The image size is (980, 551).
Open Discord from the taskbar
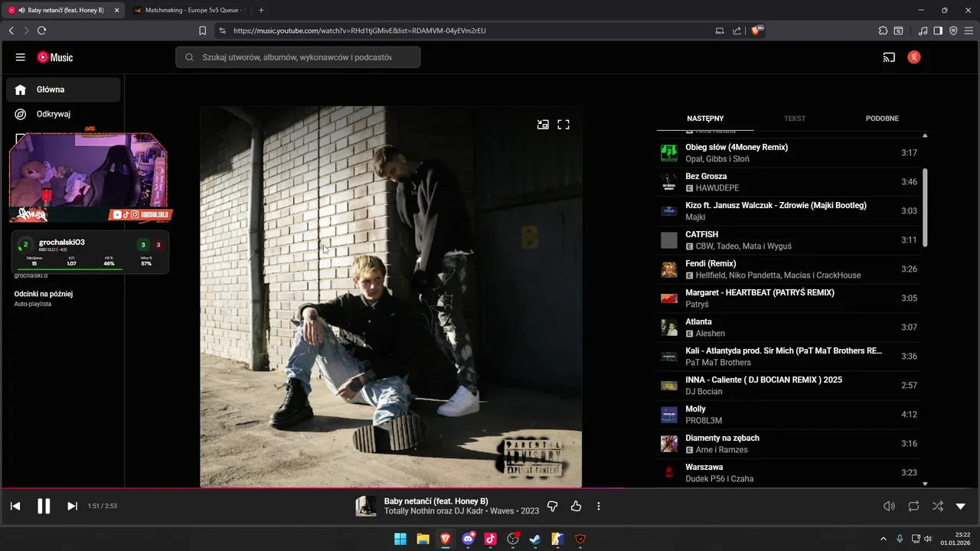(x=468, y=539)
